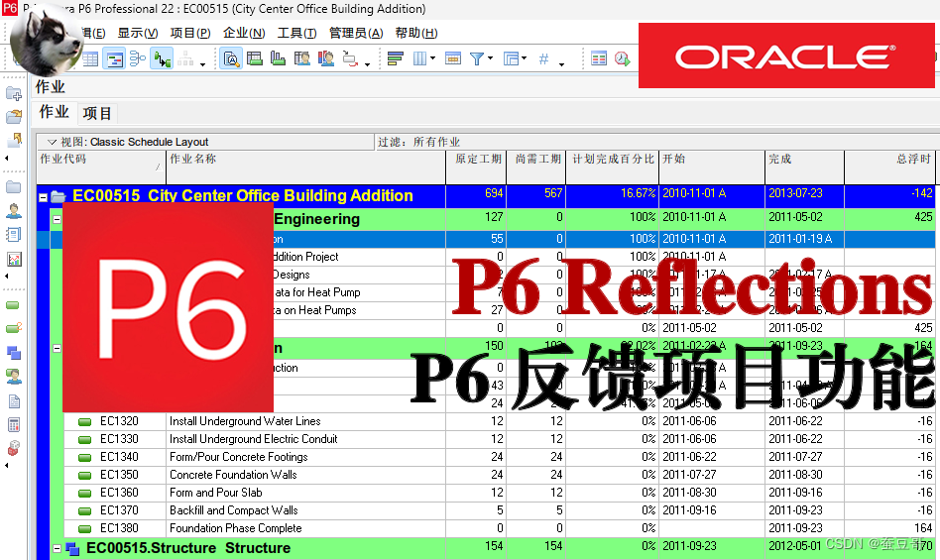Select activity EC1340 Form/Pour Concrete Footings
This screenshot has width=940, height=560.
[500, 457]
